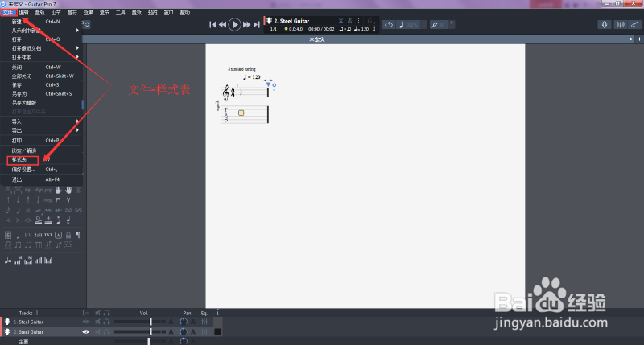Solo track 2 Steel Guitar headphones
Viewport: 644px width, 345px height.
(x=107, y=332)
